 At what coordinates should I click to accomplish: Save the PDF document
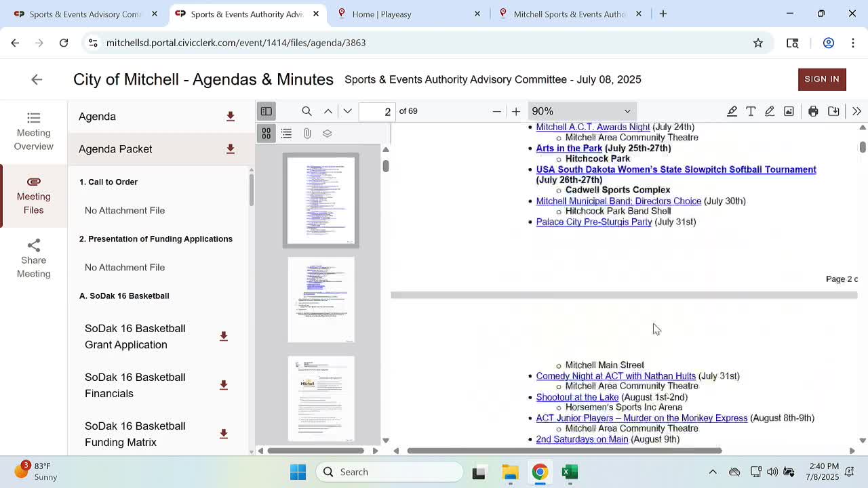(833, 111)
